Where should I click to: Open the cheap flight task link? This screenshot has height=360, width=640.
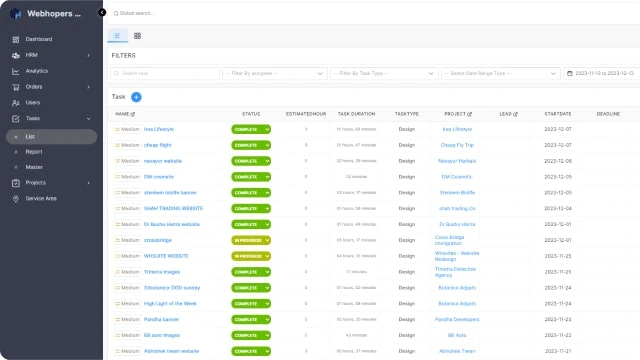click(158, 145)
